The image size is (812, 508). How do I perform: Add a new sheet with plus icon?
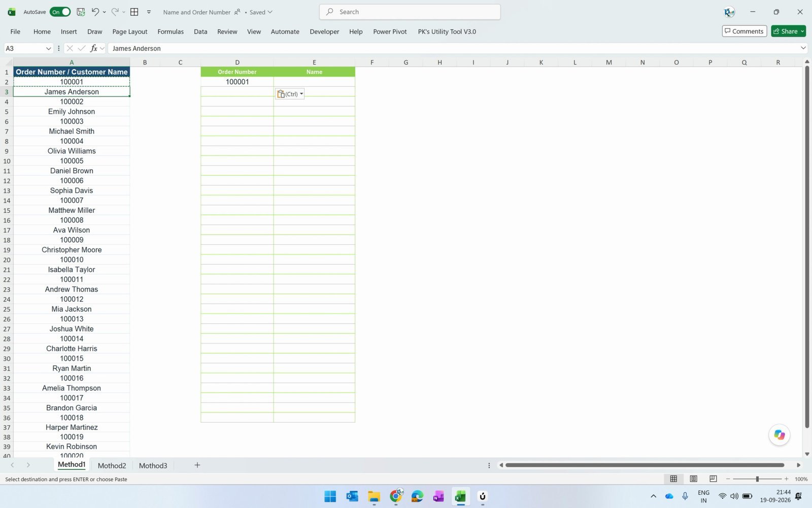[x=197, y=465]
